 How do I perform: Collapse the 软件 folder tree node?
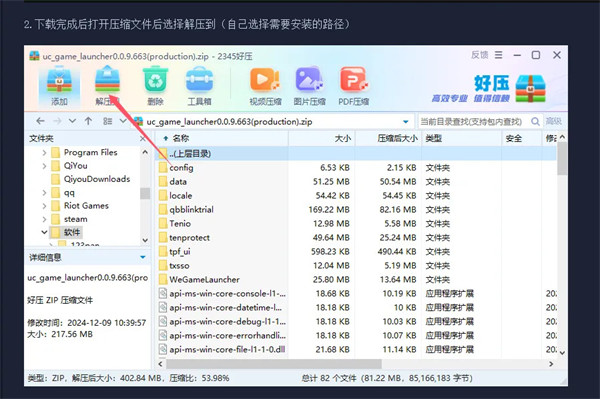44,232
